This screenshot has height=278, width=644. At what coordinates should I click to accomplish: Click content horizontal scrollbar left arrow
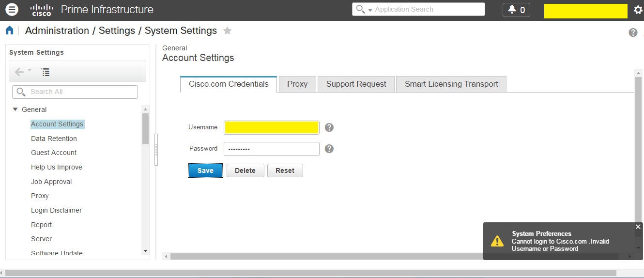pyautogui.click(x=166, y=256)
